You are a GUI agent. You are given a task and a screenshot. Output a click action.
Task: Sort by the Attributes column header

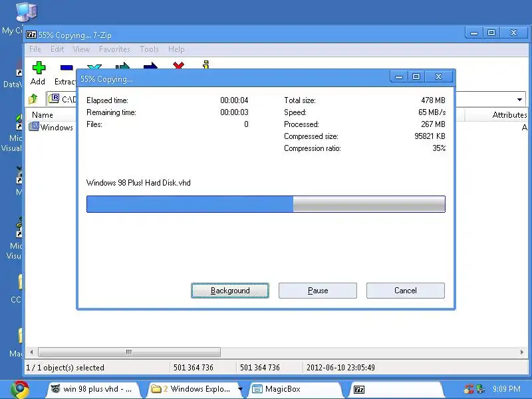[496, 114]
